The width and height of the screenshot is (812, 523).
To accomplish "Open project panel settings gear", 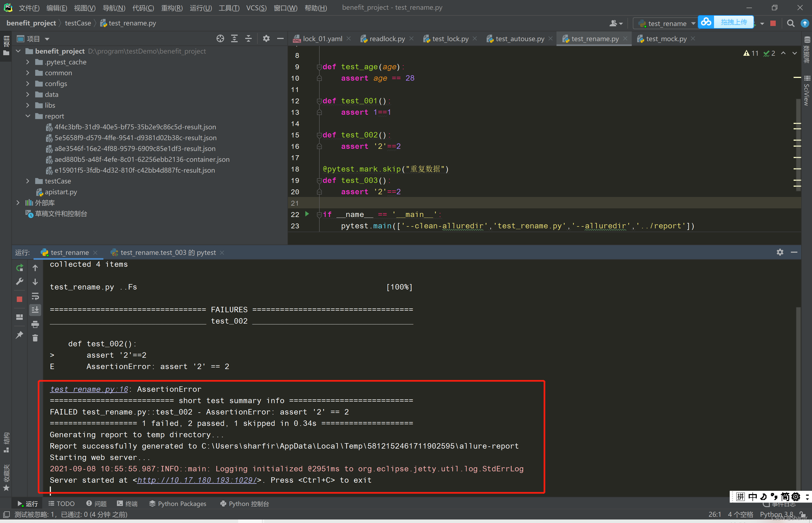I will [266, 39].
